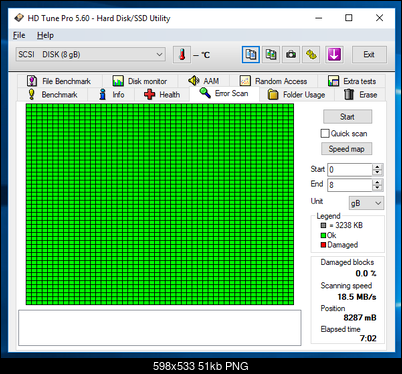
Task: Increase the Start value with up arrow
Action: (377, 167)
